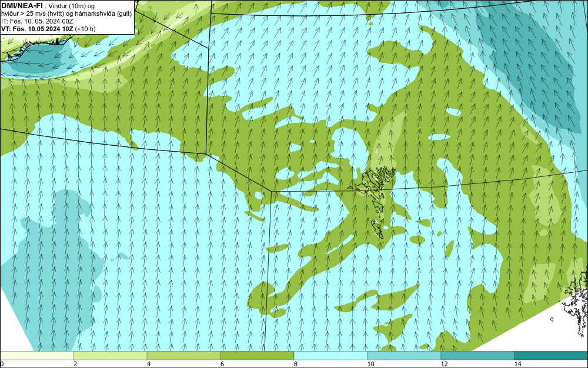Viewport: 588px width, 368px height.
Task: Click the 0–2 m/s legend color band
Action: tap(36, 356)
